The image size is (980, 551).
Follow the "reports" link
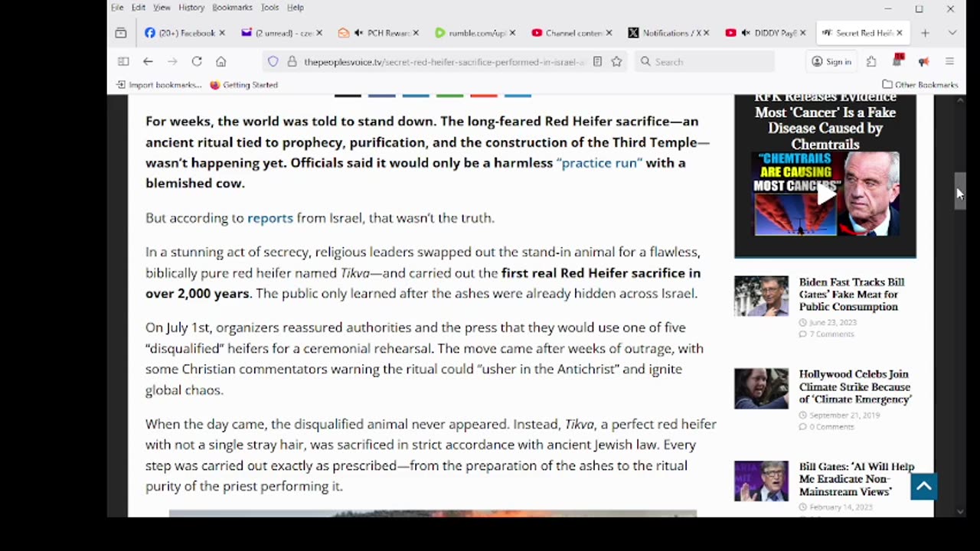(x=270, y=218)
